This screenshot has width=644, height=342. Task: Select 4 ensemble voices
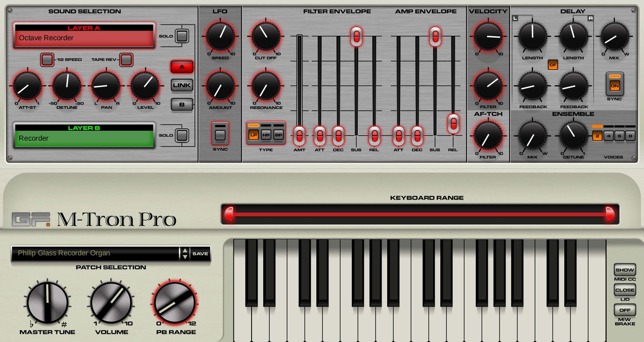click(608, 136)
